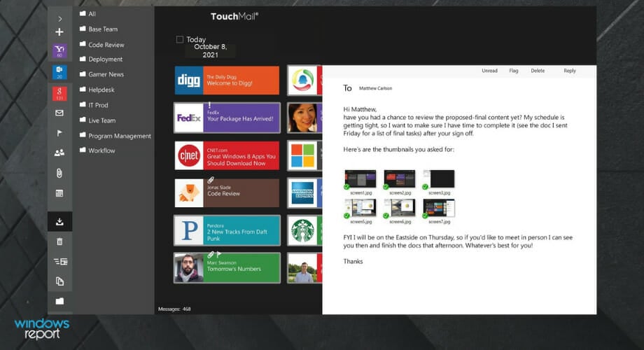Tick the Today checkbox
The width and height of the screenshot is (644, 350).
coord(179,39)
